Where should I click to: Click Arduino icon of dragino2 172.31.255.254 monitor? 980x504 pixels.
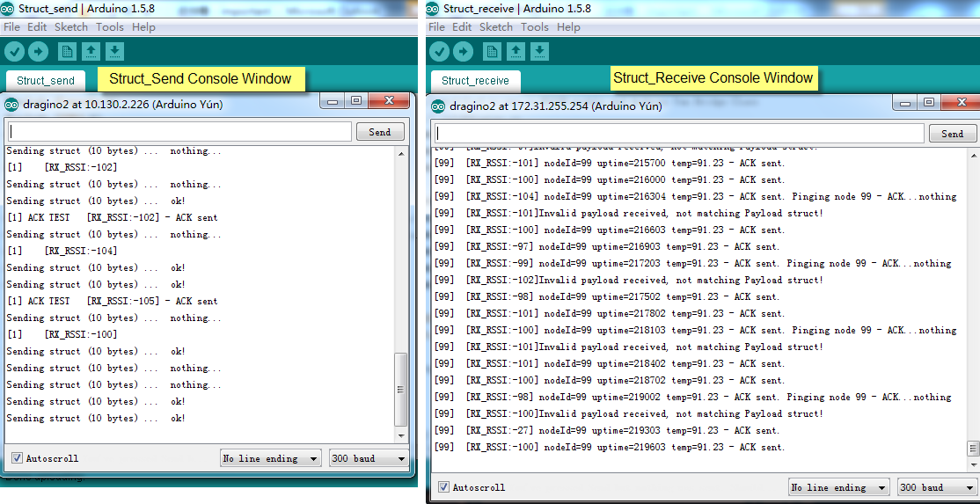coord(439,106)
